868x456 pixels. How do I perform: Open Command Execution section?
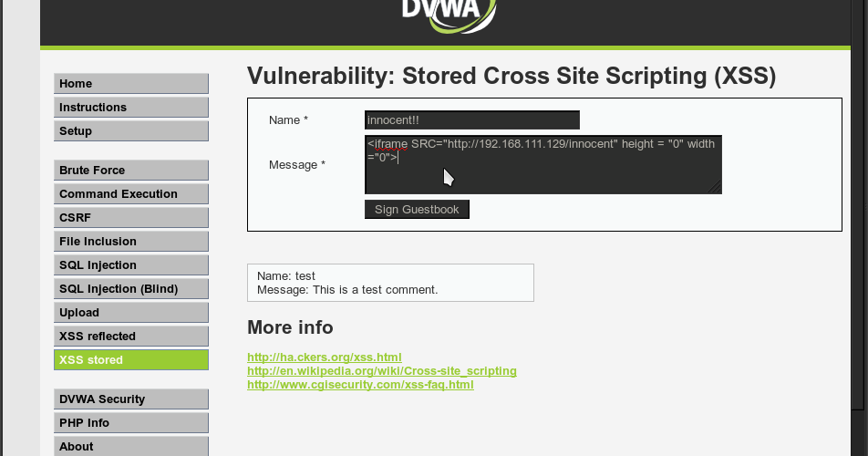[131, 194]
